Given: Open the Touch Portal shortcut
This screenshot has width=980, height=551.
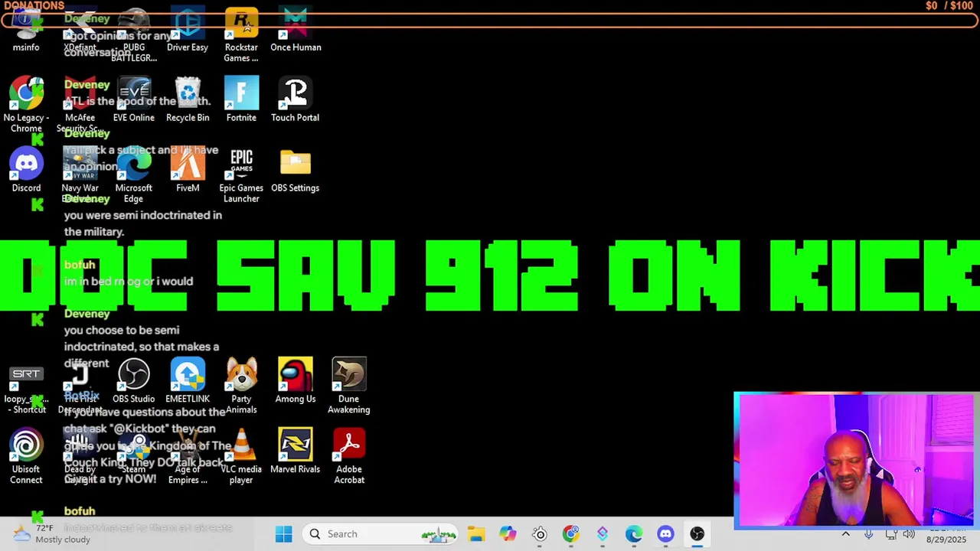Looking at the screenshot, I should [x=295, y=99].
